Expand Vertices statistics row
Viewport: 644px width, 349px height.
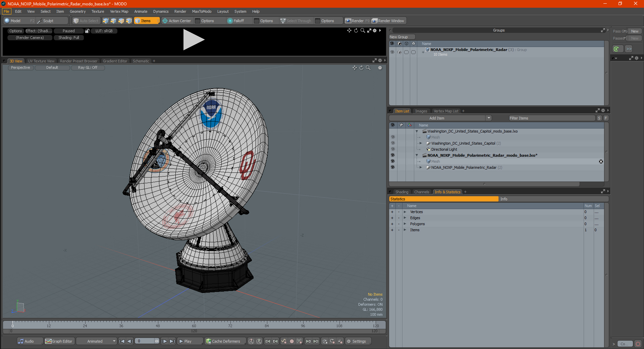pyautogui.click(x=405, y=212)
